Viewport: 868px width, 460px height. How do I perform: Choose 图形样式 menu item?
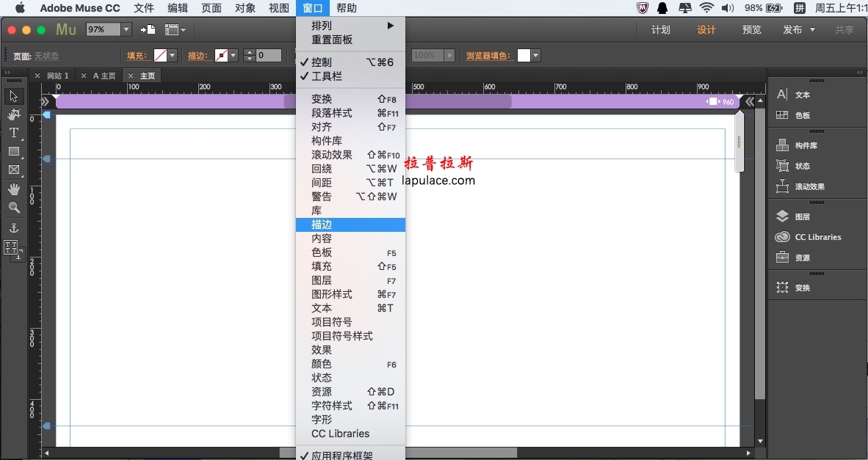coord(350,294)
